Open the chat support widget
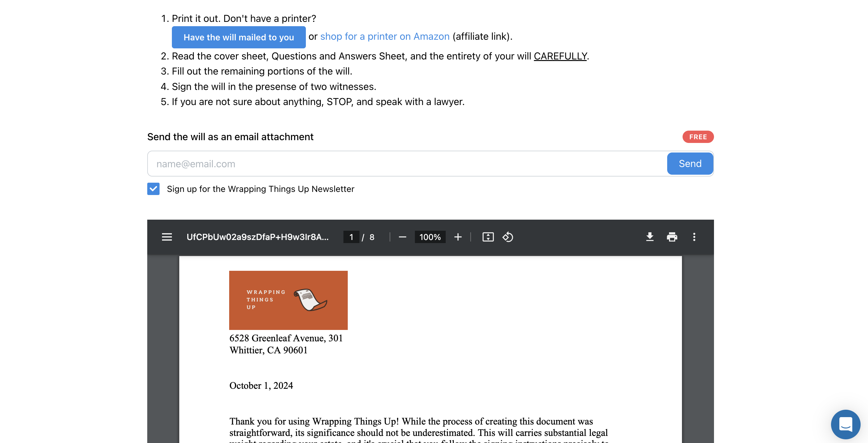 pyautogui.click(x=846, y=424)
